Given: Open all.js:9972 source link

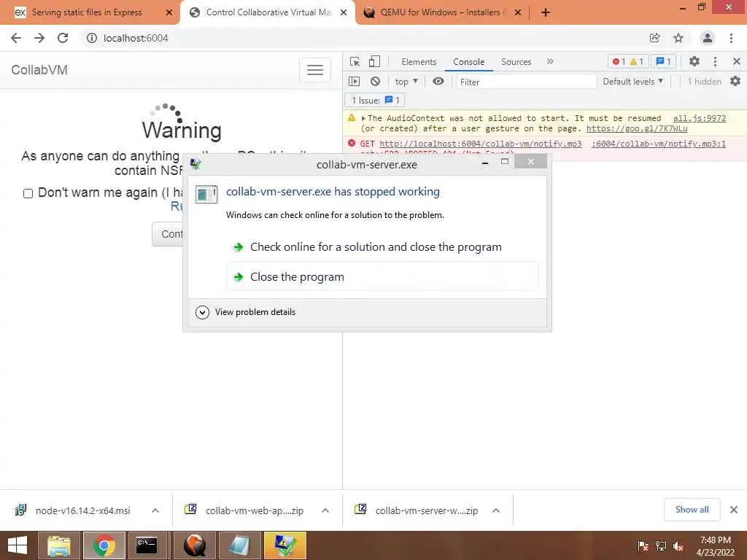Looking at the screenshot, I should point(700,118).
